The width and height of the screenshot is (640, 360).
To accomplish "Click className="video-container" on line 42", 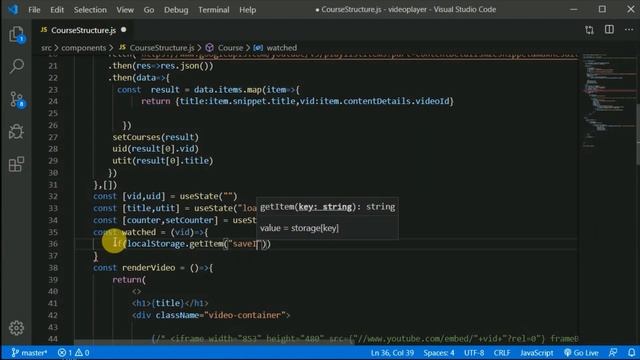I will (220, 315).
